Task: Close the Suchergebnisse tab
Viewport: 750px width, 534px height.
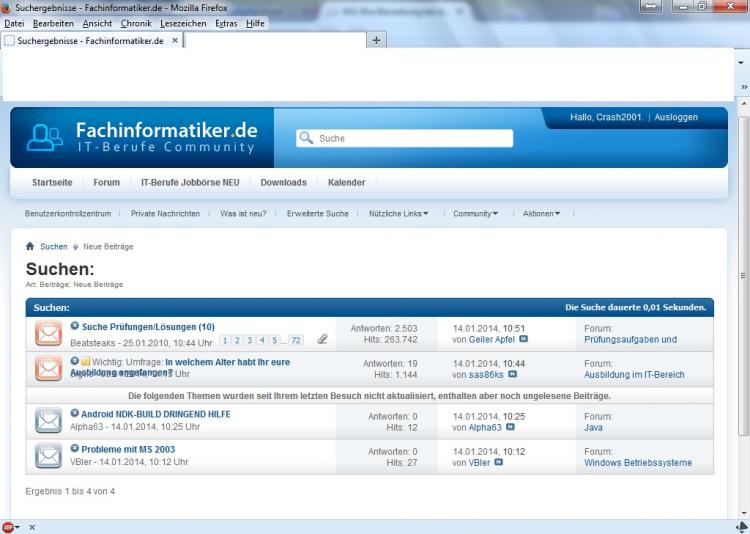Action: [x=175, y=40]
